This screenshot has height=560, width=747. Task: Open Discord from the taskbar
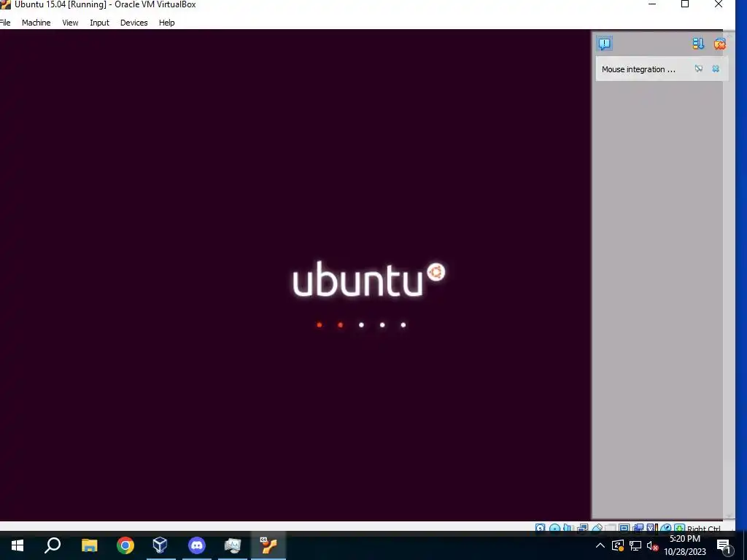[x=197, y=545]
